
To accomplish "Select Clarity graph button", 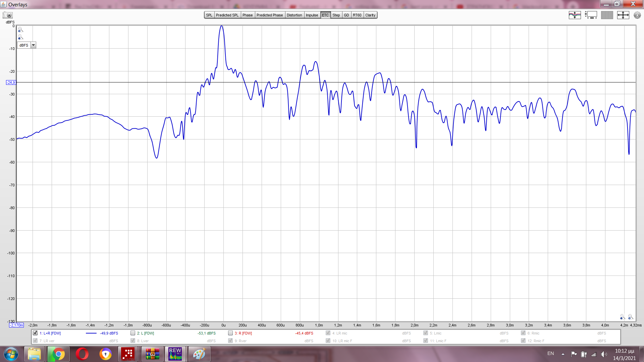I will point(370,15).
